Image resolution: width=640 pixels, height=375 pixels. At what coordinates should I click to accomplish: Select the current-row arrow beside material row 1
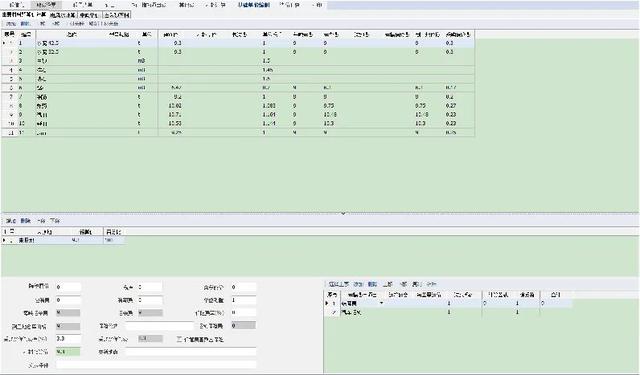tap(4, 43)
